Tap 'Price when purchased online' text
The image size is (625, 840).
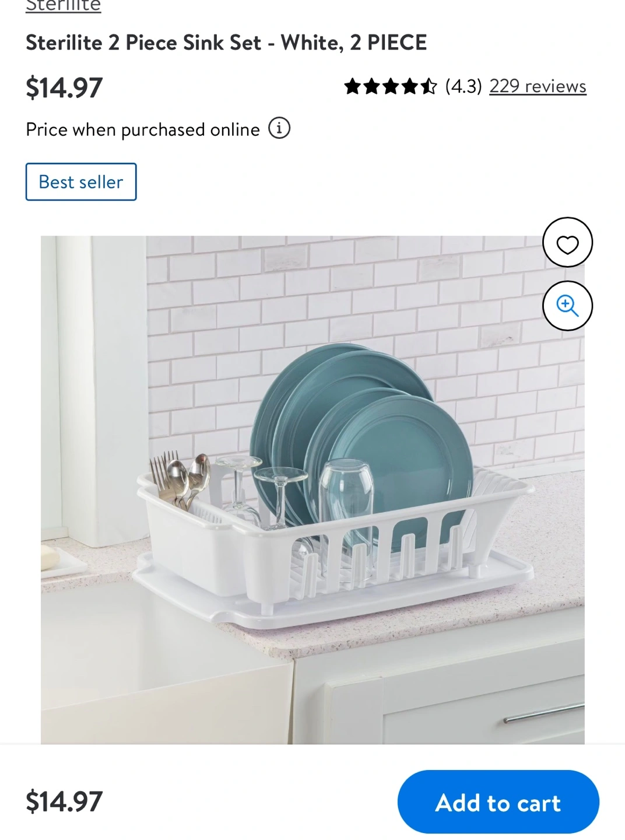click(x=143, y=129)
